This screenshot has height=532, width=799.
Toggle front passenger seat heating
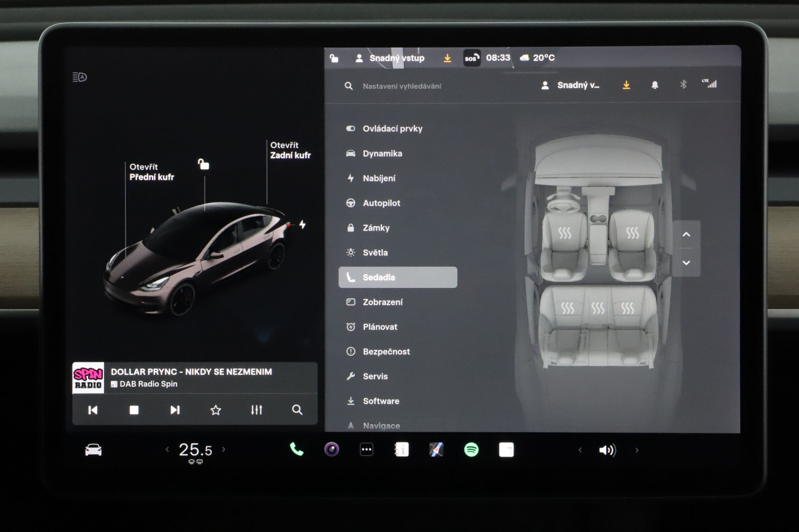[x=632, y=233]
